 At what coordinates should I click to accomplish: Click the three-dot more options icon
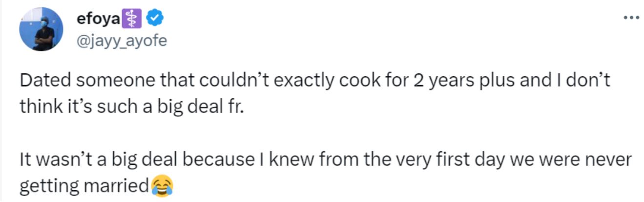click(x=631, y=17)
